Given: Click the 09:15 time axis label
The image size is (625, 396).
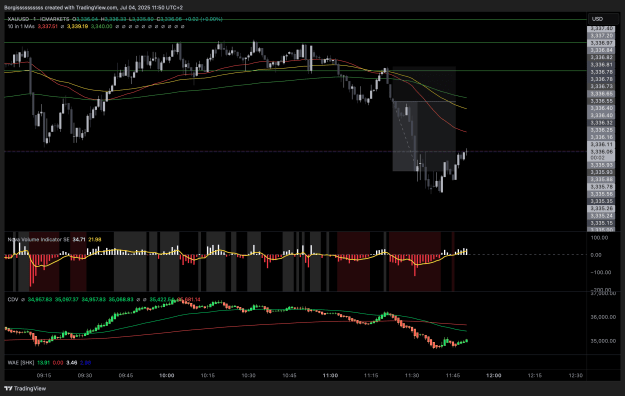Looking at the screenshot, I should coord(43,375).
